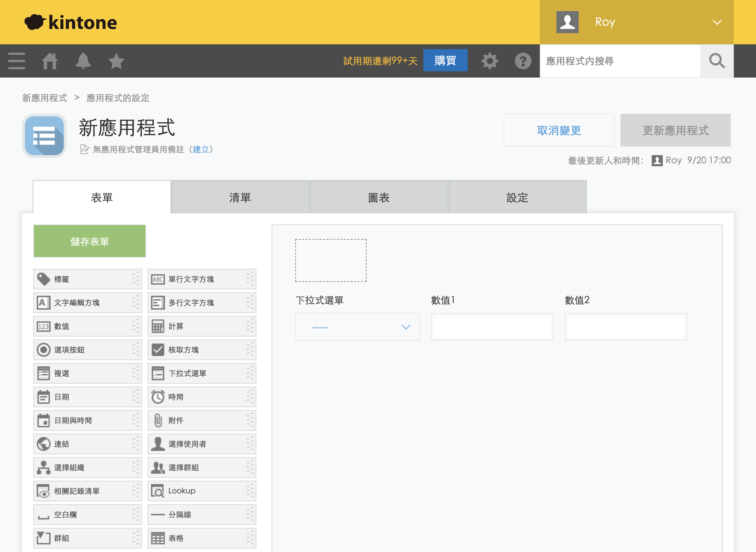The width and height of the screenshot is (756, 552).
Task: Select the 選擇使用者 field
Action: coord(202,444)
